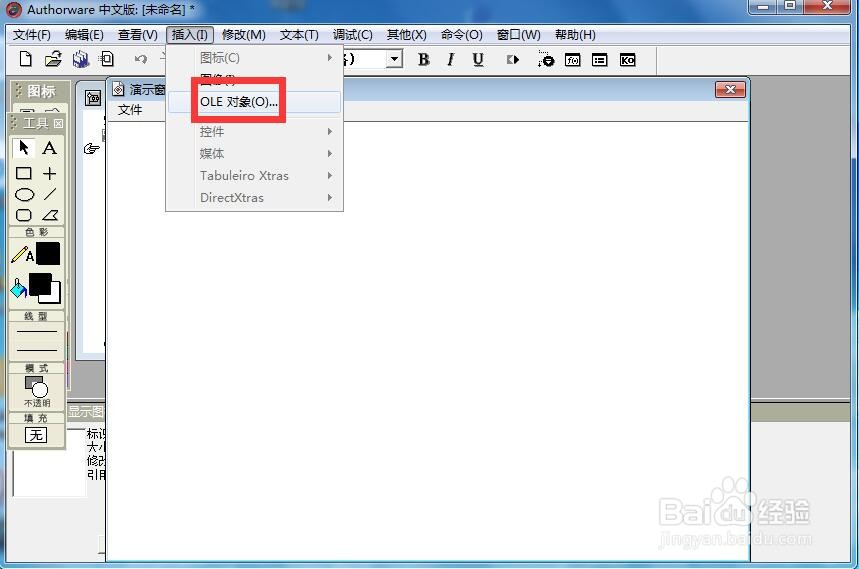Screen dimensions: 859x569
Task: Expand the Tabuleiro Xtras submenu
Action: [255, 175]
